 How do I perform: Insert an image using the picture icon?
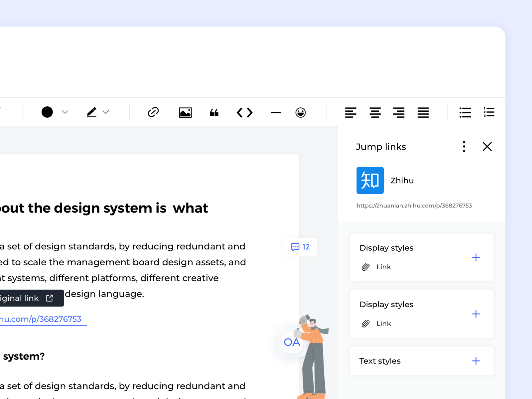[185, 112]
